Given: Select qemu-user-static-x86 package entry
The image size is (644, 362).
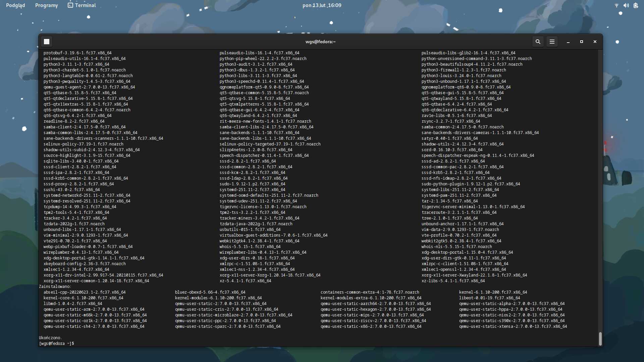Looking at the screenshot, I should [371, 326].
